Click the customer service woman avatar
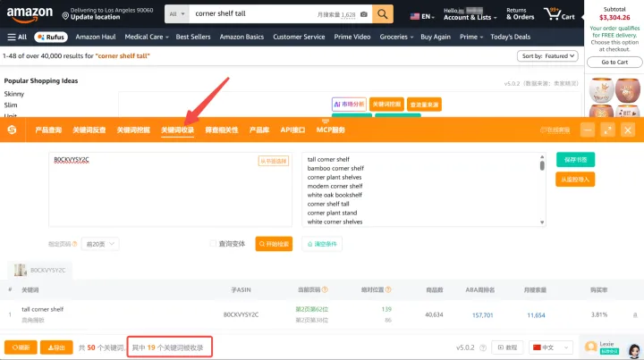 (634, 350)
